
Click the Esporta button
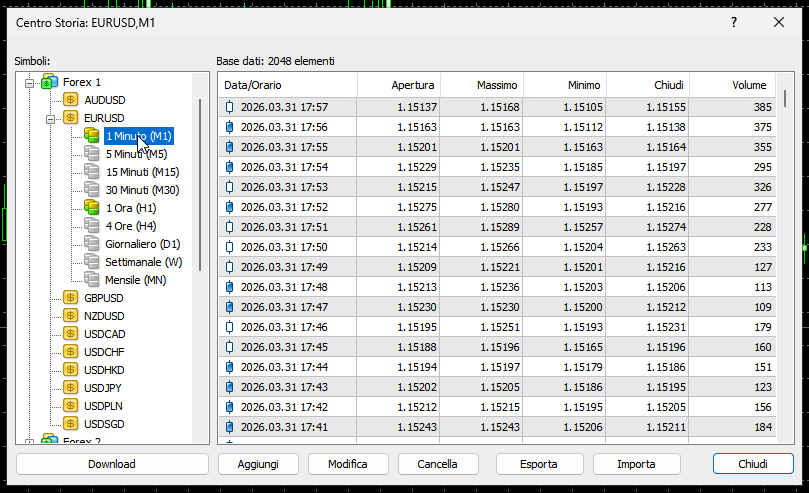click(x=539, y=464)
